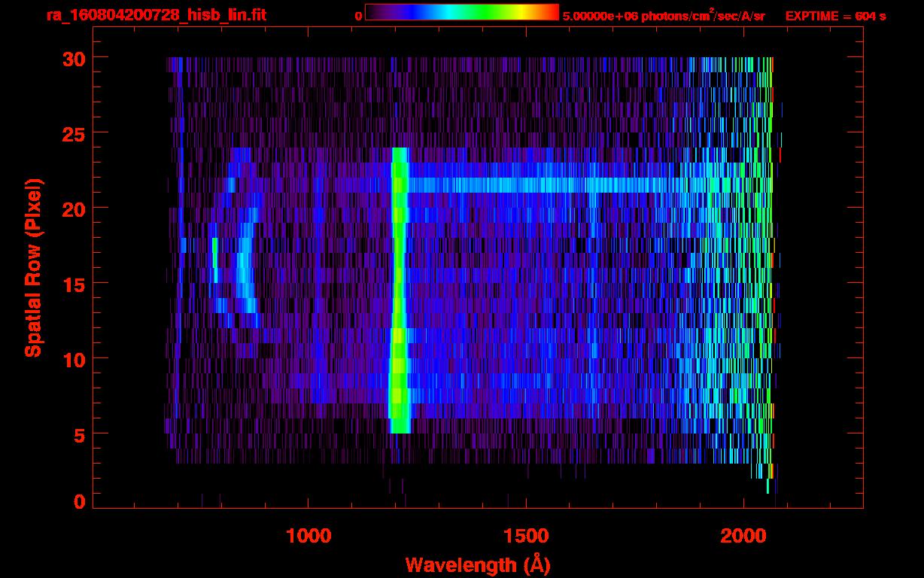Click the EXPTIME = 604 s text
Screen dimensions: 924x578
835,16
